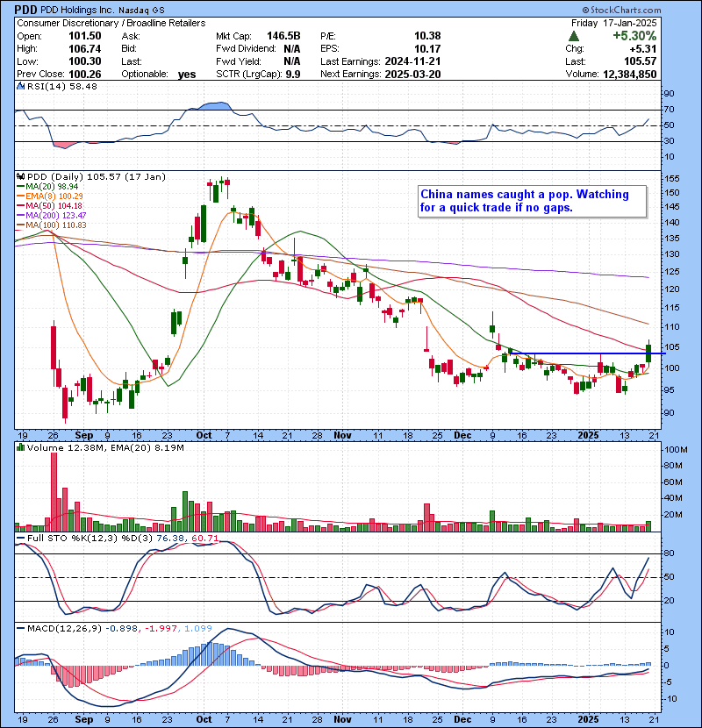This screenshot has width=702, height=728.
Task: Click the 100M volume axis label
Action: (676, 450)
